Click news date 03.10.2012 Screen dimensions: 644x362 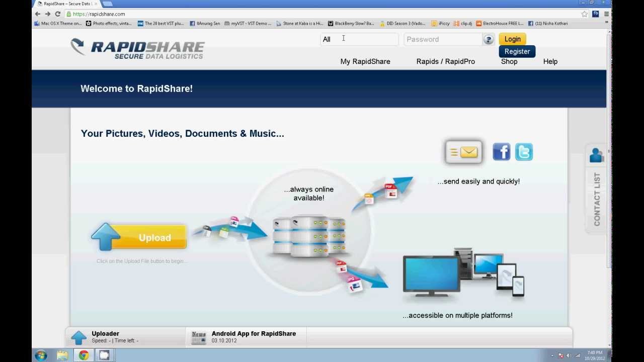224,340
